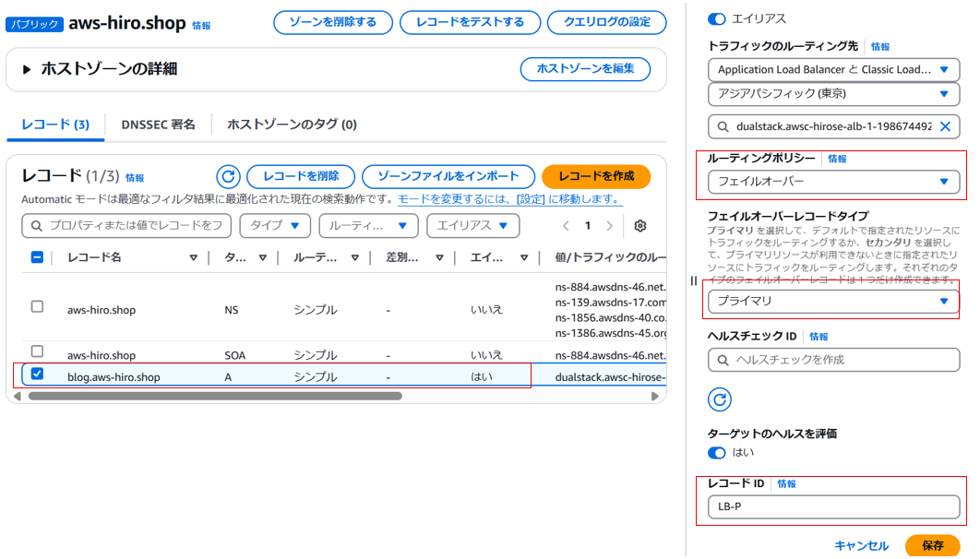Refresh the records list
Screen dimensions: 980x559
coord(228,177)
